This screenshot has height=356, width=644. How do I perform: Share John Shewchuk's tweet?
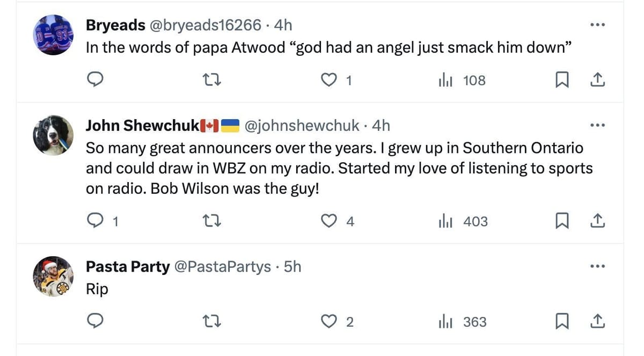(597, 221)
